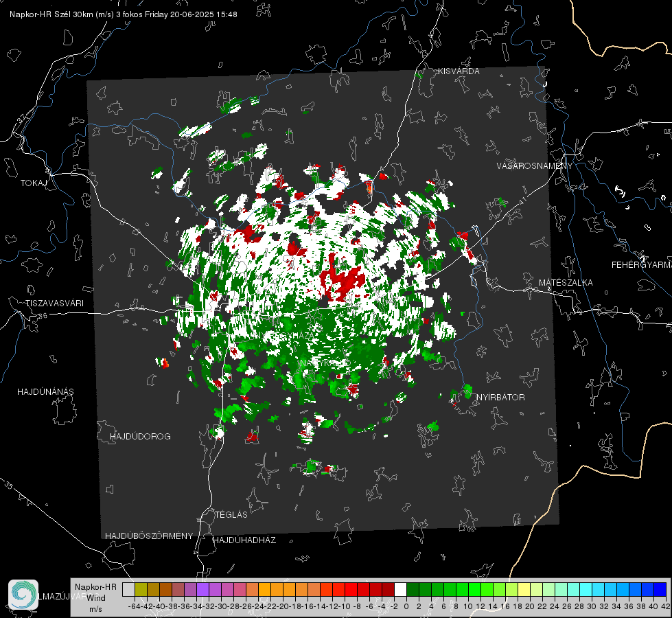Pick the deepest blue swatch before 42
This screenshot has height=618, width=672.
(660, 589)
